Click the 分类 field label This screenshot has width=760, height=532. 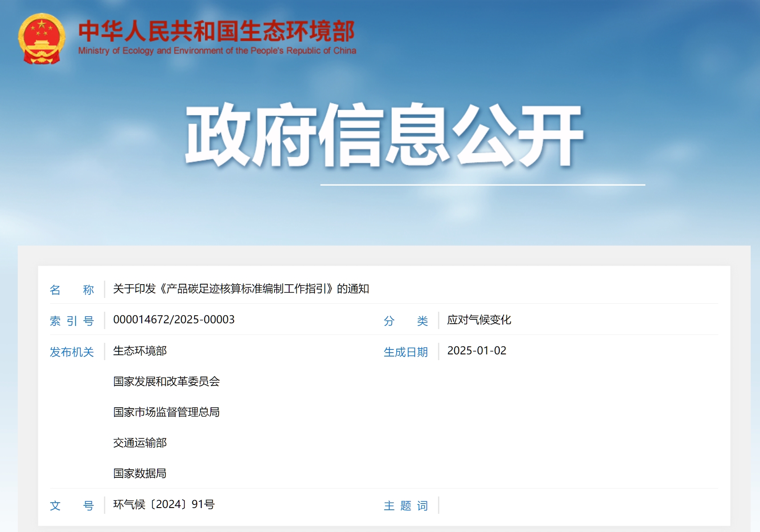tap(406, 321)
